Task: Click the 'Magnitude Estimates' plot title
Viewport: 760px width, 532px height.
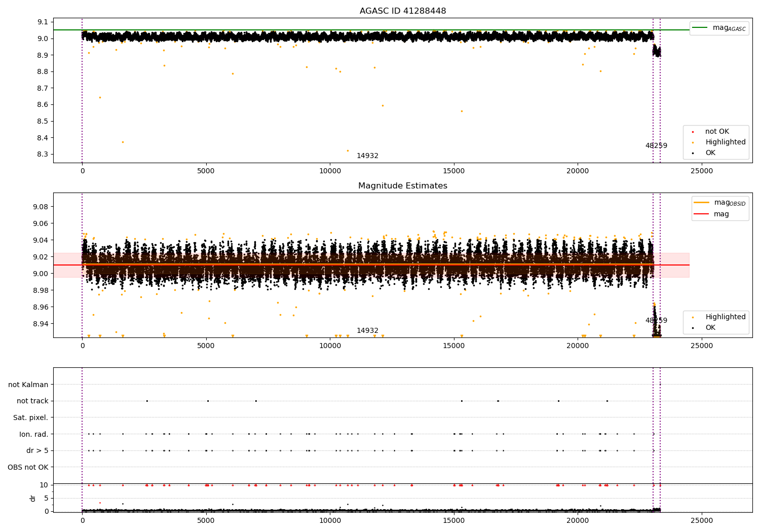Action: [403, 186]
